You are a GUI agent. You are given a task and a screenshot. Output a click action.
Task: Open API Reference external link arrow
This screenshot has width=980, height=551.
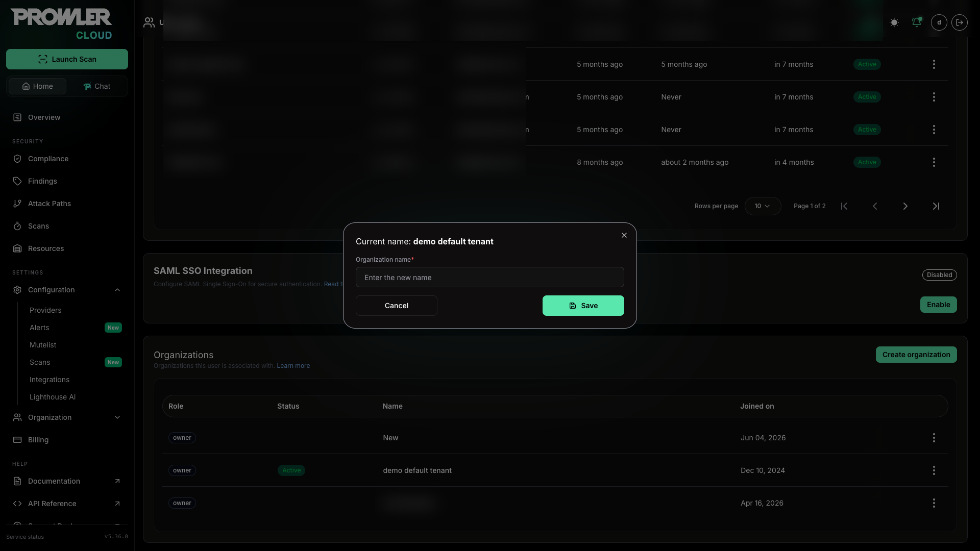[x=117, y=504]
